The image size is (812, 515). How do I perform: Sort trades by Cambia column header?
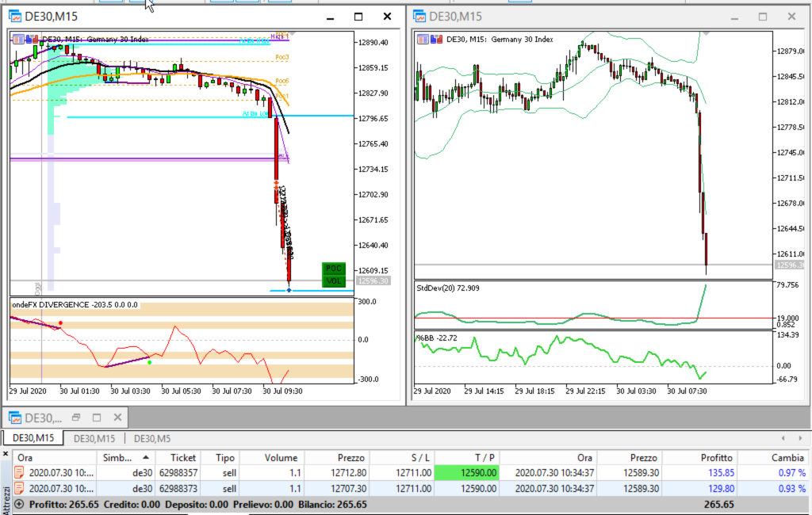click(774, 457)
